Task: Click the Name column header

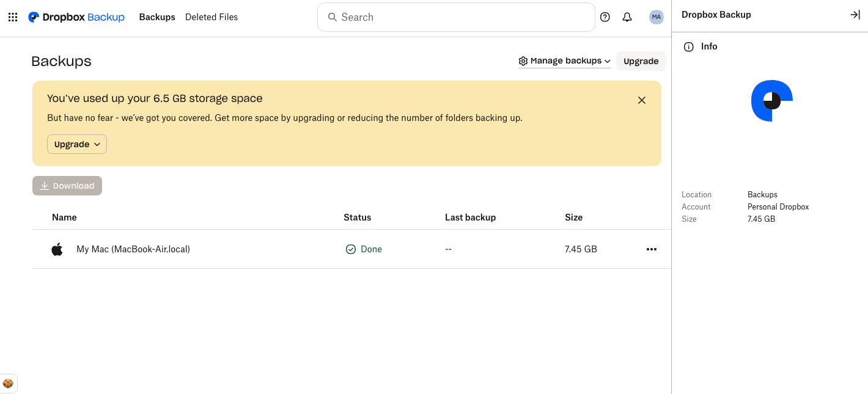Action: 64,217
